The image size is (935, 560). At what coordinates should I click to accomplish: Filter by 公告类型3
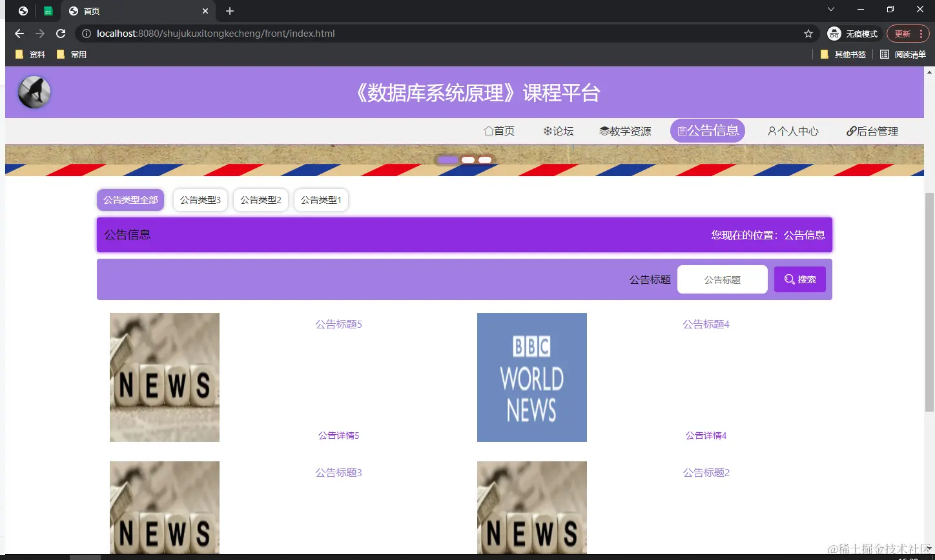200,200
